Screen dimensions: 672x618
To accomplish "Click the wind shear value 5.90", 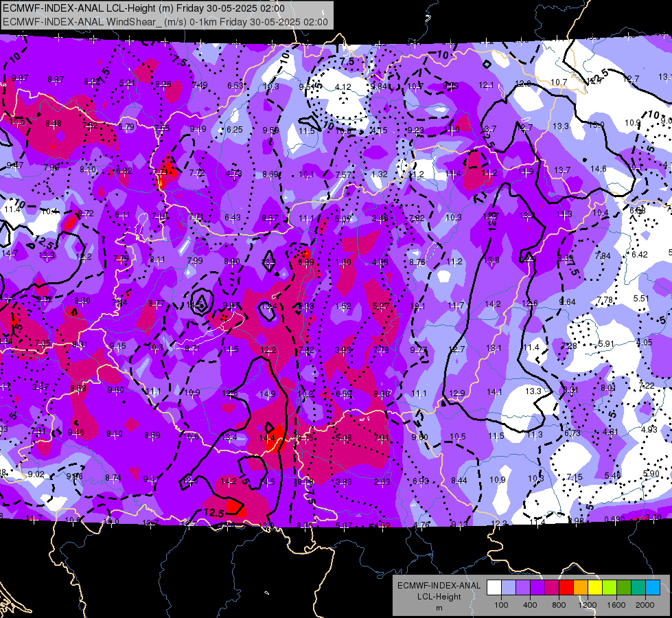I will [651, 474].
